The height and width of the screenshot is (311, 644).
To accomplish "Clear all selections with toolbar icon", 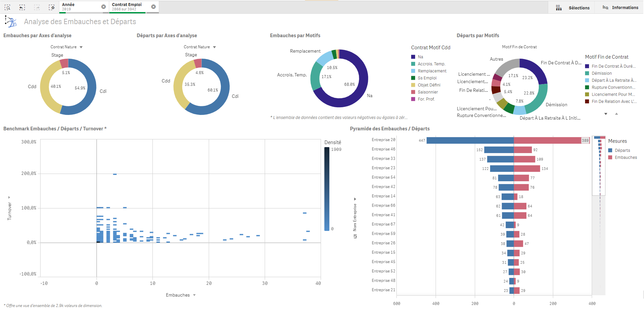I will (52, 7).
